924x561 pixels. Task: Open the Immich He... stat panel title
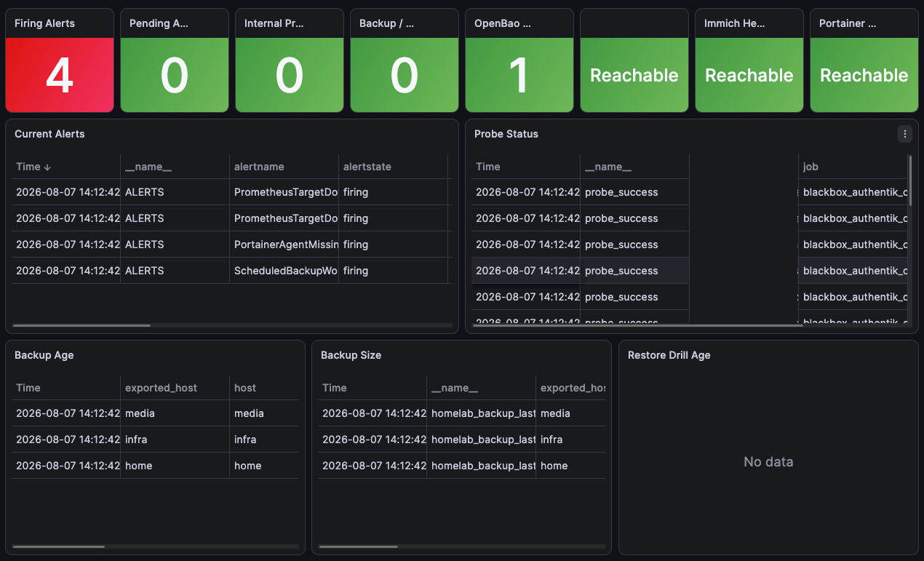(x=734, y=23)
